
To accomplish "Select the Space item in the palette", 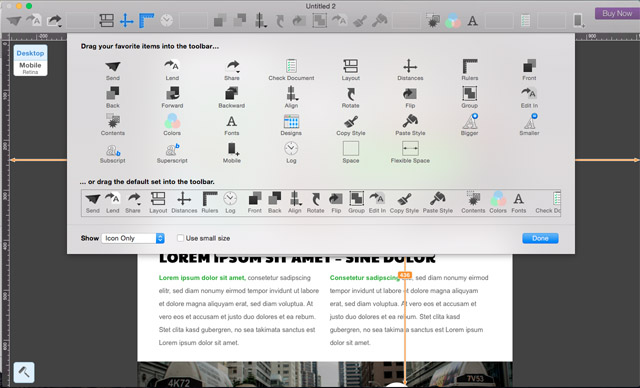I will pos(351,149).
